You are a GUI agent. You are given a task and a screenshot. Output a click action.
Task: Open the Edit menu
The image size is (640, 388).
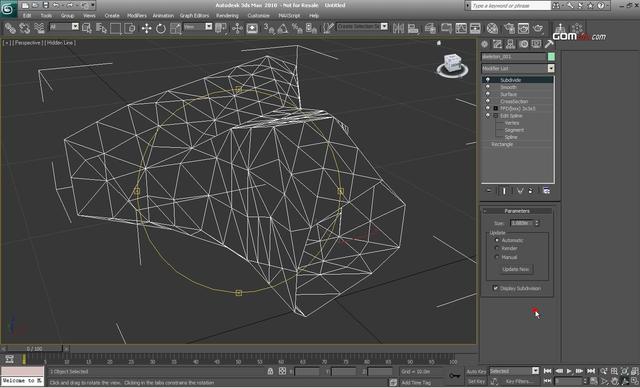click(27, 16)
